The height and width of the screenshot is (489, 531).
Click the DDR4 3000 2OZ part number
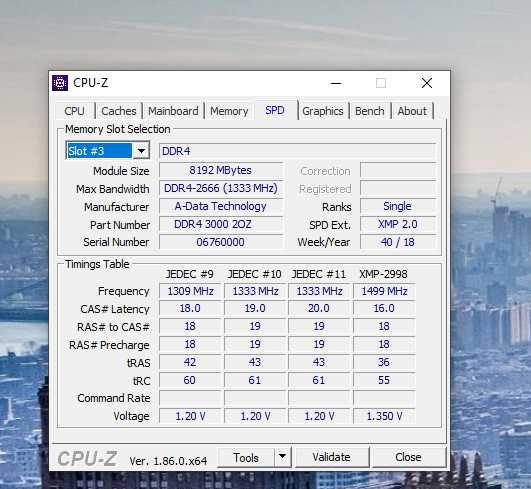[220, 224]
